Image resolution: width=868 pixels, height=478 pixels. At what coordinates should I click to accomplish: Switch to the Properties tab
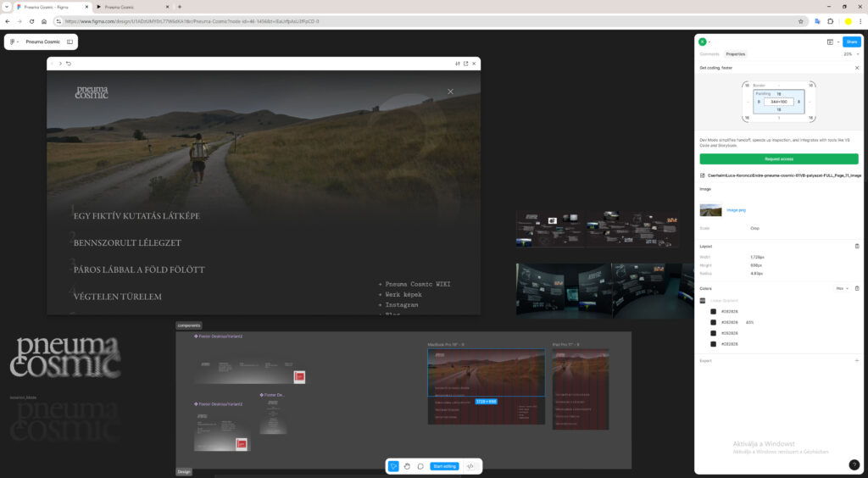[x=736, y=54]
